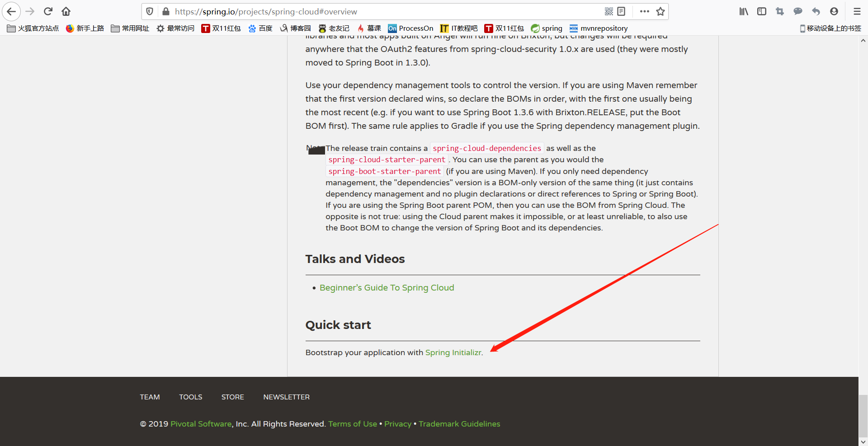This screenshot has width=868, height=446.
Task: Go to the browser Home page
Action: tap(66, 11)
